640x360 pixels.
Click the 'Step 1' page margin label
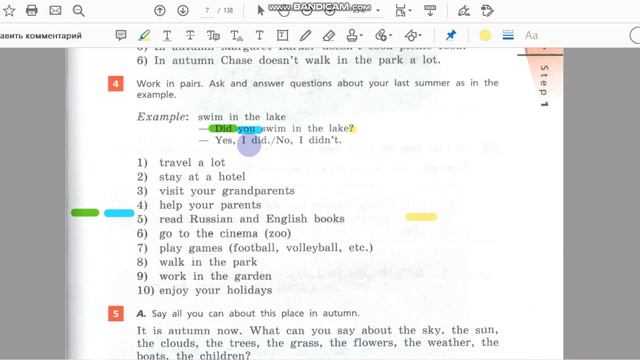coord(544,86)
